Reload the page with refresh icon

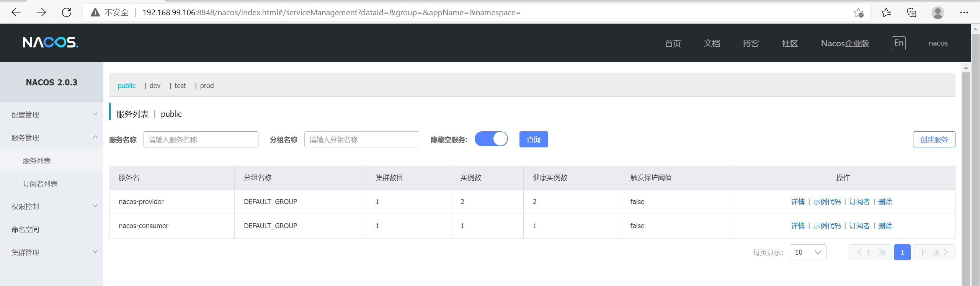click(67, 12)
